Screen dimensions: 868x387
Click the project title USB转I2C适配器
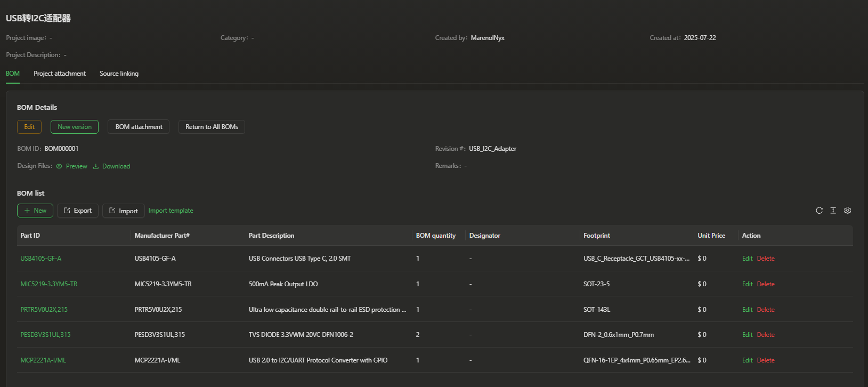point(38,18)
